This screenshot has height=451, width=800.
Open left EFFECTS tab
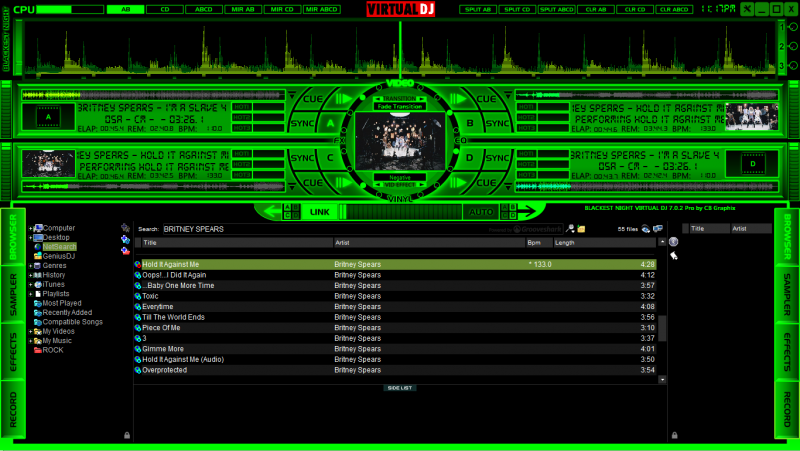(x=13, y=352)
